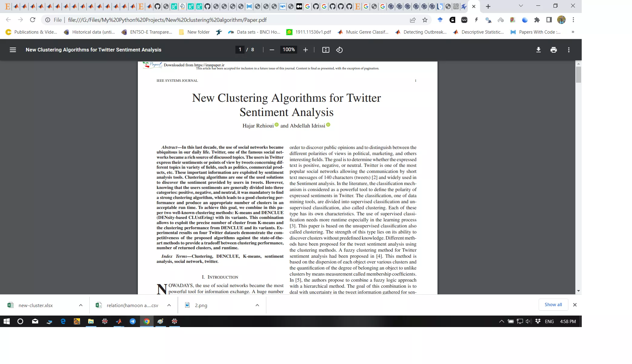Open the Windows Start menu
Screen dimensions: 632x364
tap(7, 321)
